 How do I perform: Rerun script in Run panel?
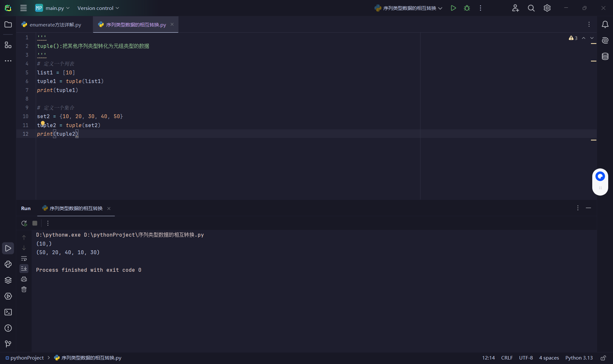tap(24, 223)
